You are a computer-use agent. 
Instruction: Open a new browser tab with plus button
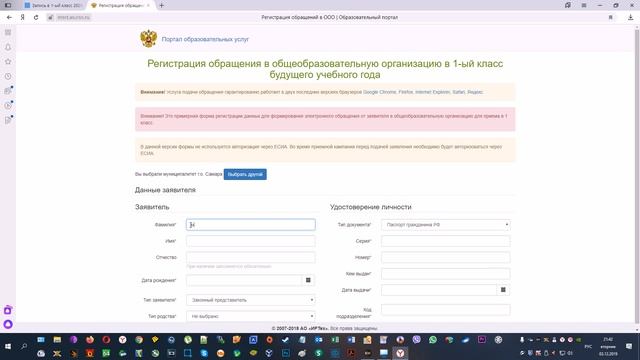click(x=162, y=5)
